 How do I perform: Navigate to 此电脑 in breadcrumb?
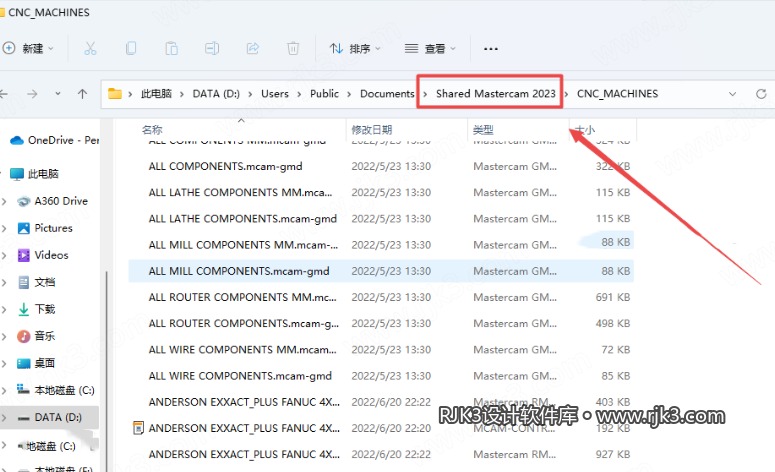(x=157, y=93)
